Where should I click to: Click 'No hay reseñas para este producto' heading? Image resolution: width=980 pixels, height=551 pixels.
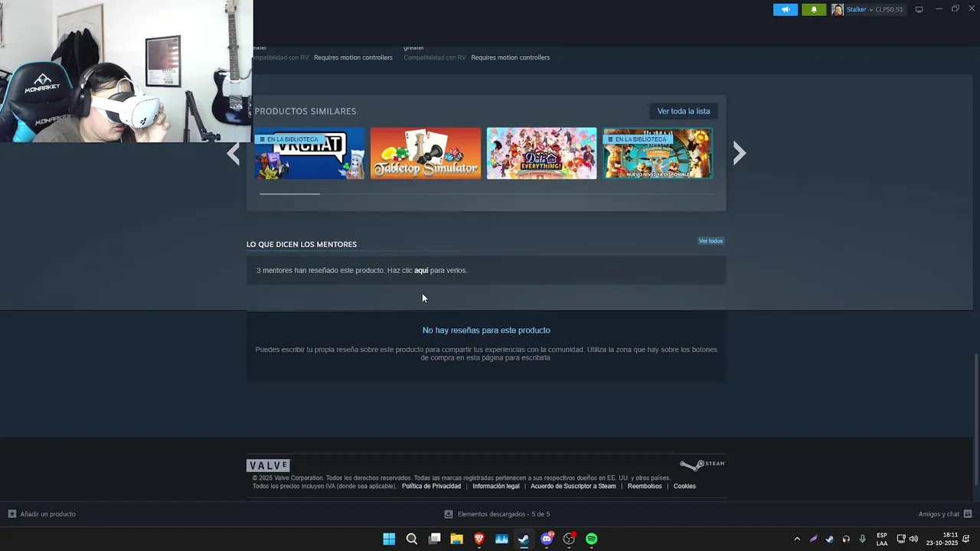[486, 331]
